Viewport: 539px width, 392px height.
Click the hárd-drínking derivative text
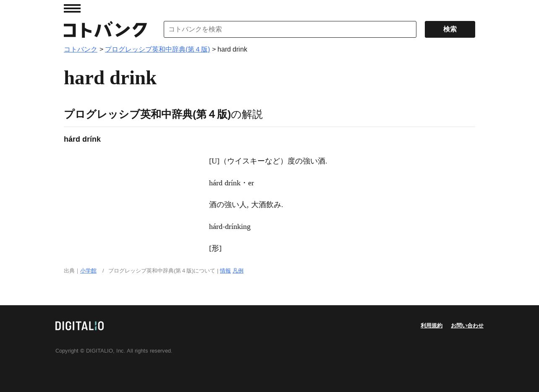(230, 226)
